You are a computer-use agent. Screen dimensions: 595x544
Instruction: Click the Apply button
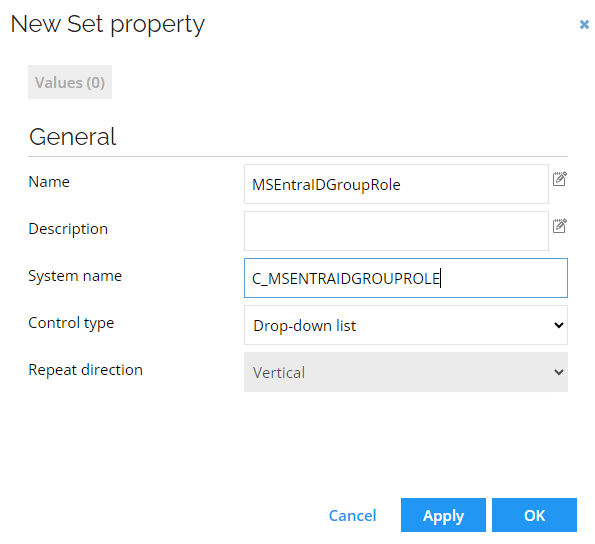click(443, 515)
